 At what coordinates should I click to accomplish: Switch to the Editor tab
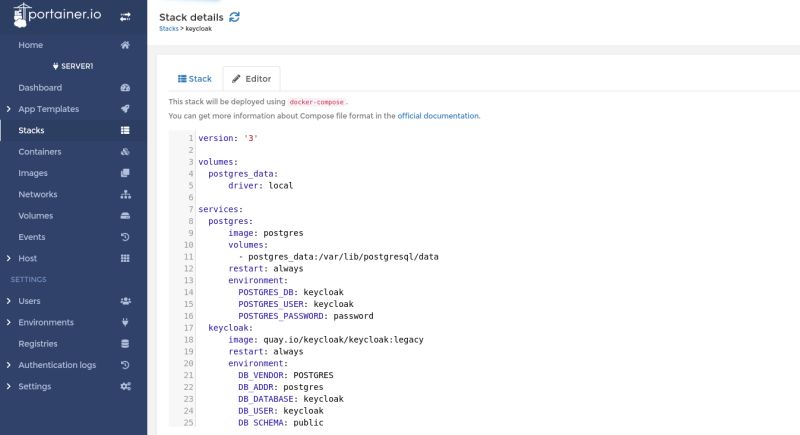[252, 79]
